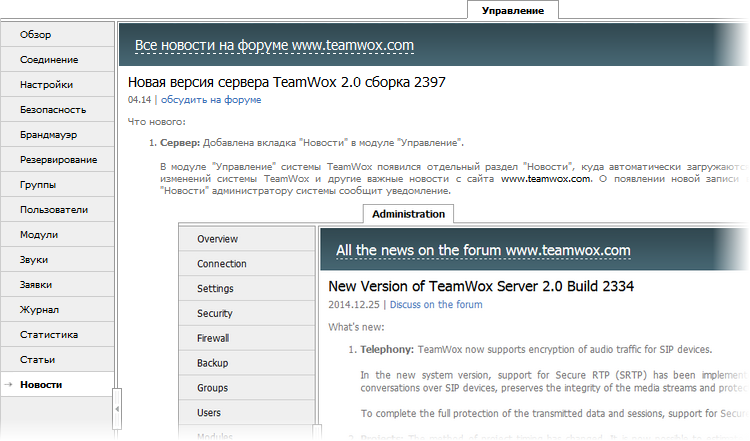The image size is (750, 441).
Task: Open Резервирование section
Action: (57, 159)
